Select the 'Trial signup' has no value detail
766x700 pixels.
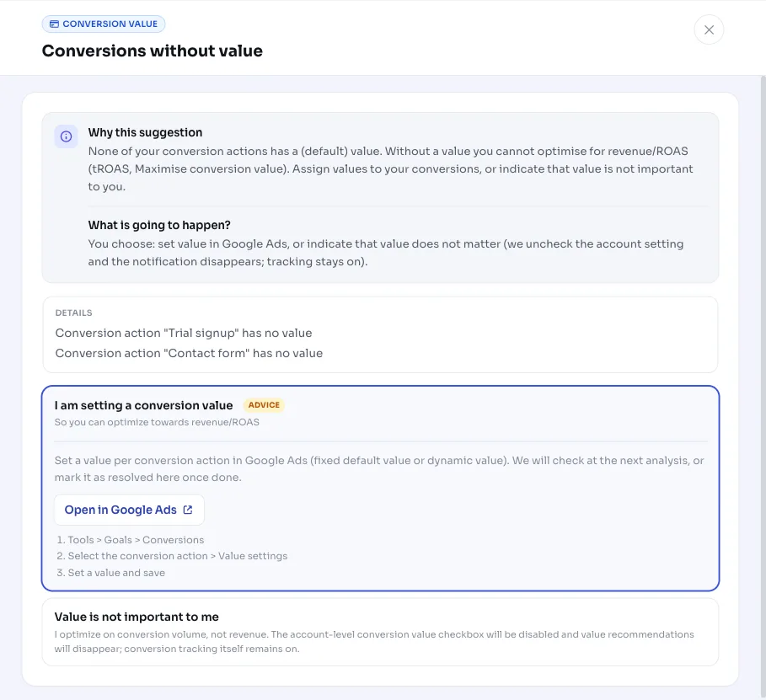pyautogui.click(x=184, y=333)
